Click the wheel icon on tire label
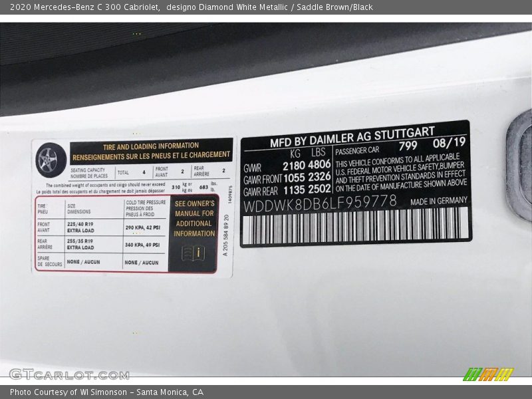 coord(51,160)
